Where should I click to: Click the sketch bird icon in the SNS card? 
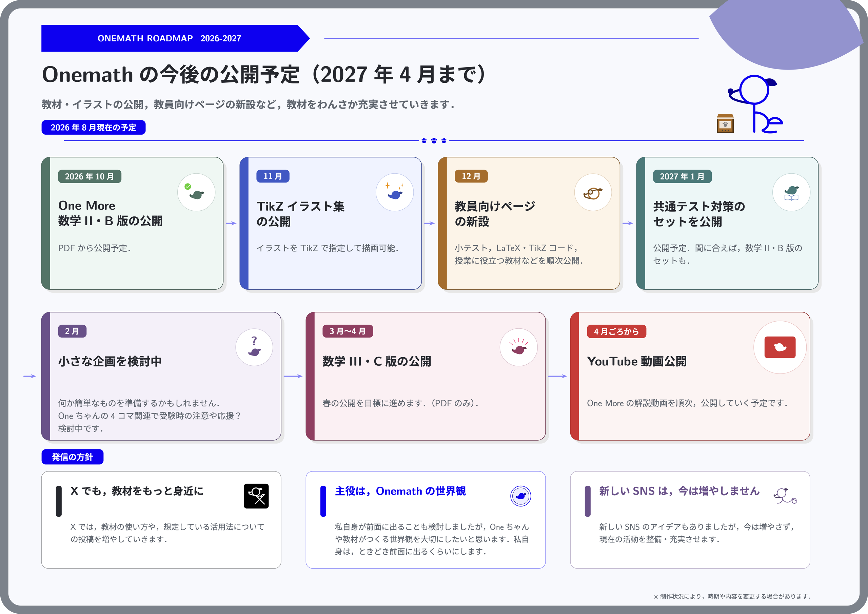[785, 496]
